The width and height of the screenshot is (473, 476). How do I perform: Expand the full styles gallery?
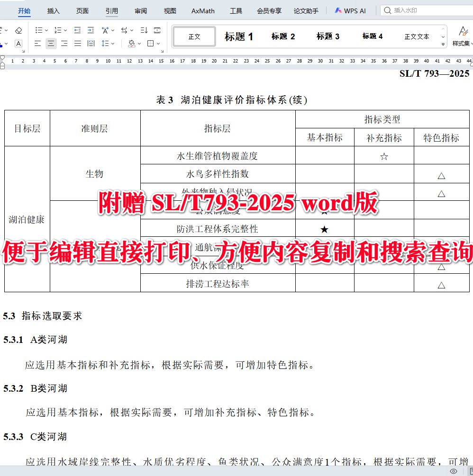click(x=443, y=45)
